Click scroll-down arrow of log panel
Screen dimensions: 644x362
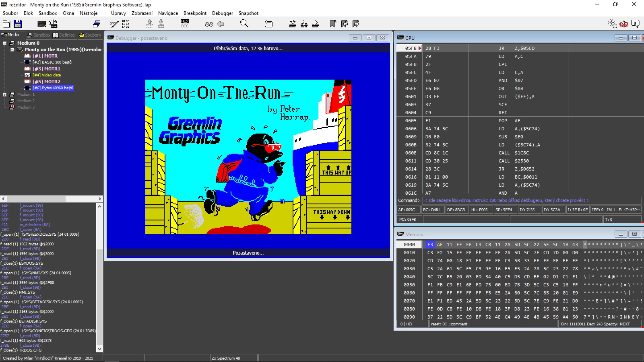click(99, 349)
